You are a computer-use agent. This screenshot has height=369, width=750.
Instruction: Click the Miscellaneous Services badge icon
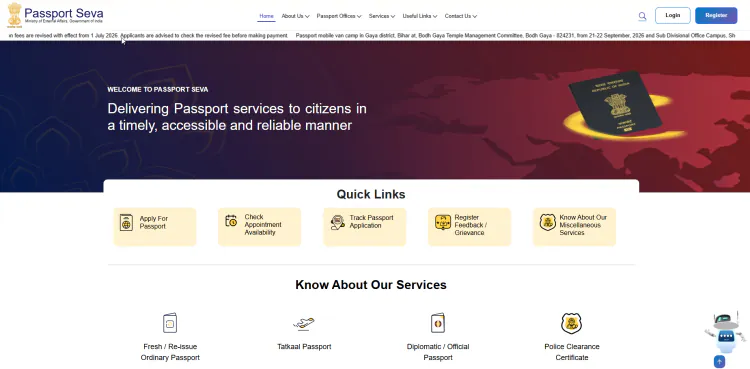pos(548,222)
